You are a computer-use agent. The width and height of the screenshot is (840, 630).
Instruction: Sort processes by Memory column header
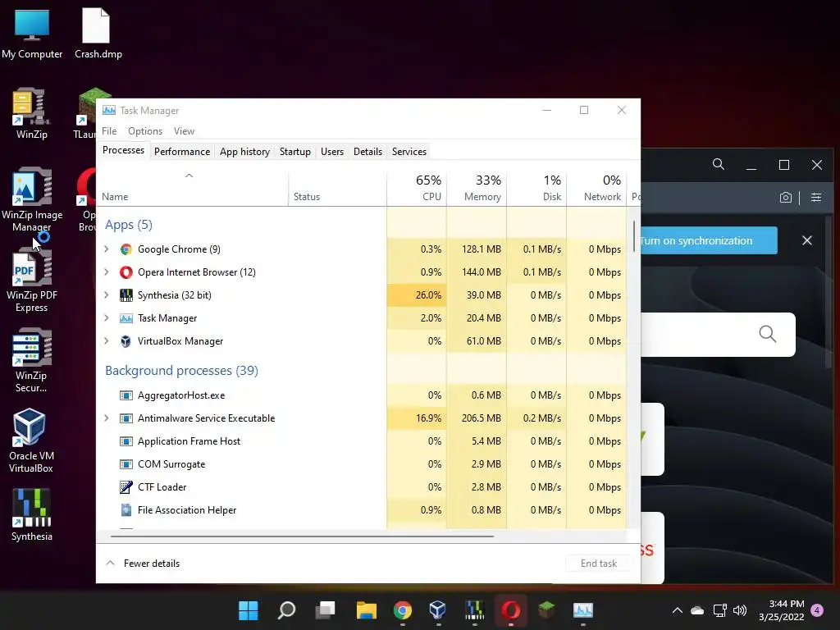477,188
